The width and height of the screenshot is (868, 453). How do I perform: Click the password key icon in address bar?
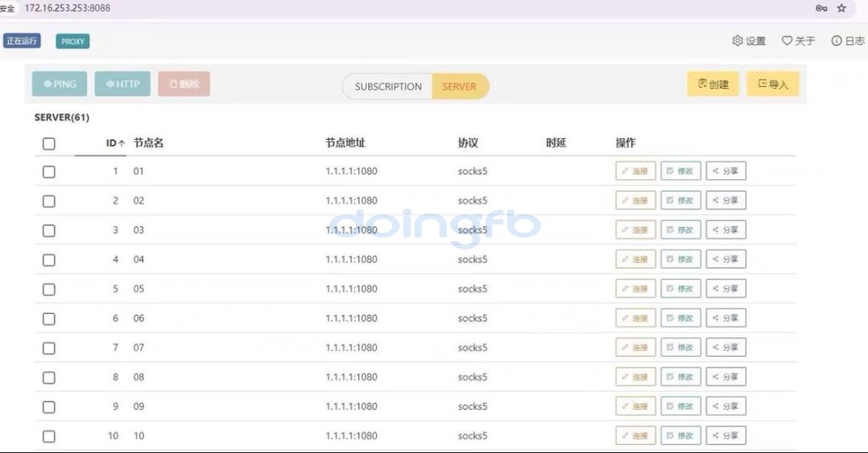821,8
